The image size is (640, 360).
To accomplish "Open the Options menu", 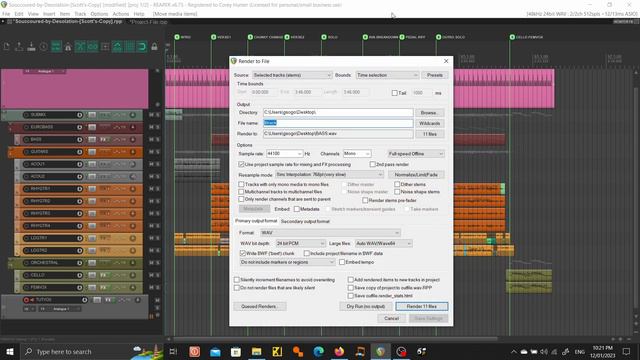I will tap(99, 14).
